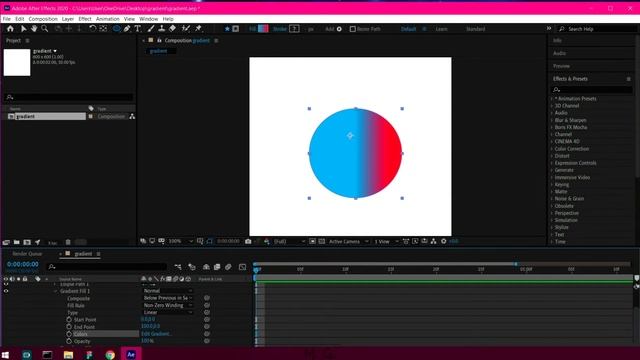640x360 pixels.
Task: Collapse the Gradient Fill 1 property group
Action: coord(56,291)
